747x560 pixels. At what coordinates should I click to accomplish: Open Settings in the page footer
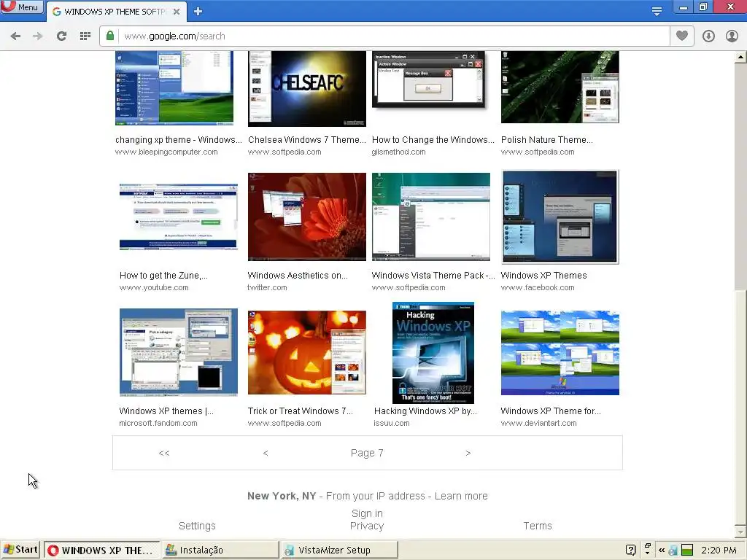197,526
